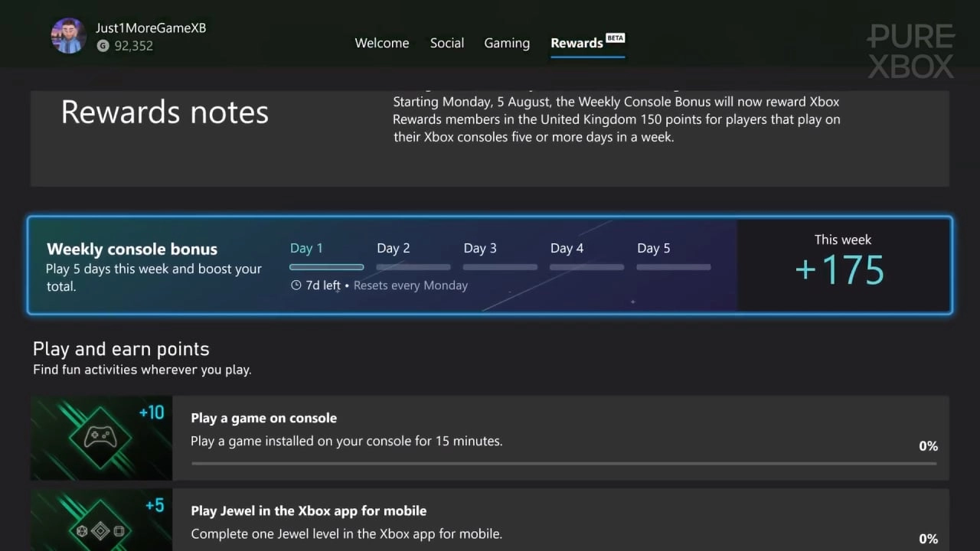Open the Rewards notes section
980x551 pixels.
pyautogui.click(x=165, y=112)
